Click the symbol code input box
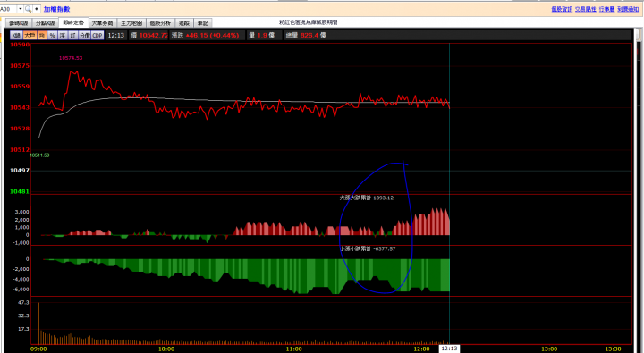 click(x=9, y=9)
